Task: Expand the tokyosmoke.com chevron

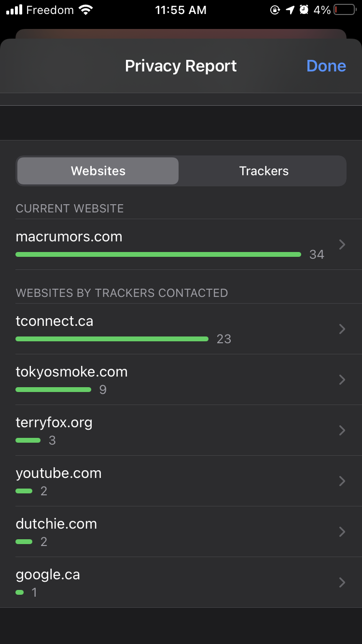Action: tap(342, 380)
